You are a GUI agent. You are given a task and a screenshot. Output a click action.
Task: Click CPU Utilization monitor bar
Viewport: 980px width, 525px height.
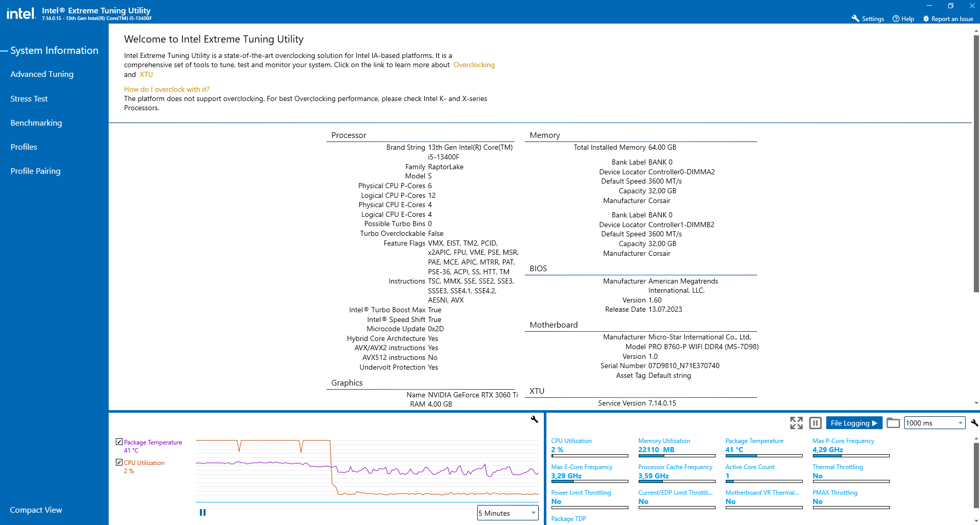coord(589,456)
